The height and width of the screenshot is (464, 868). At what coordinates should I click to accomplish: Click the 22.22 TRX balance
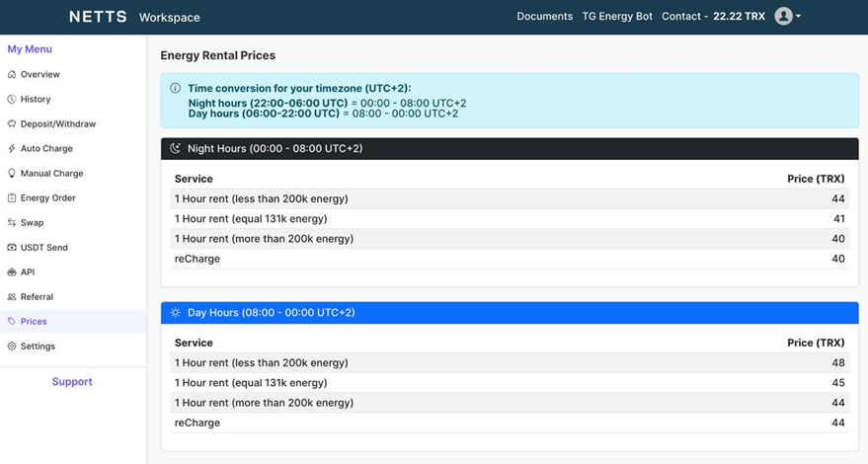tap(739, 17)
